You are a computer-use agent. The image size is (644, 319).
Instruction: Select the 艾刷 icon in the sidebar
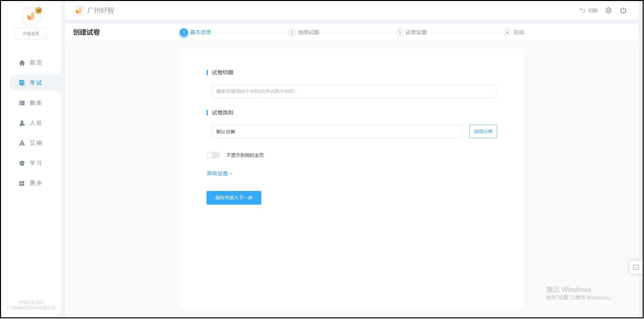(22, 143)
